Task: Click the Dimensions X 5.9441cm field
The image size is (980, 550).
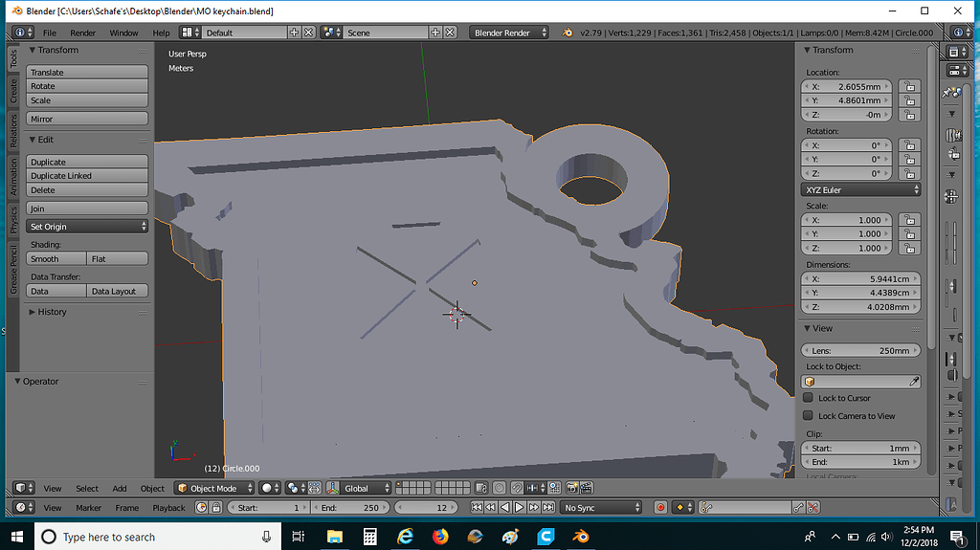Action: tap(860, 278)
